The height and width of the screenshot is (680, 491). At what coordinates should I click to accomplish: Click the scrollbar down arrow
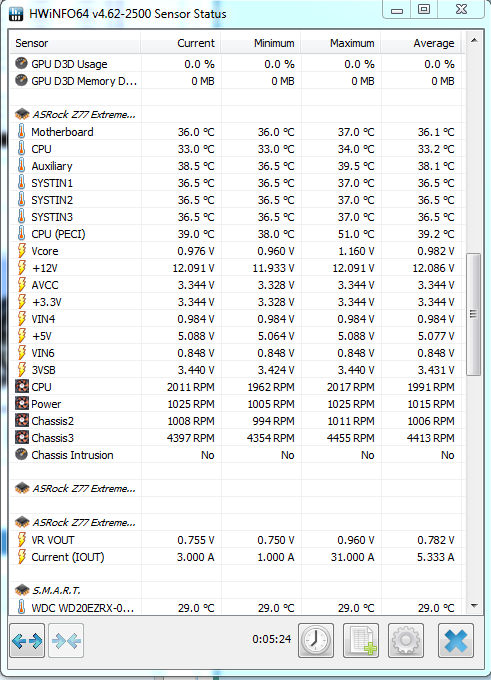pyautogui.click(x=474, y=606)
